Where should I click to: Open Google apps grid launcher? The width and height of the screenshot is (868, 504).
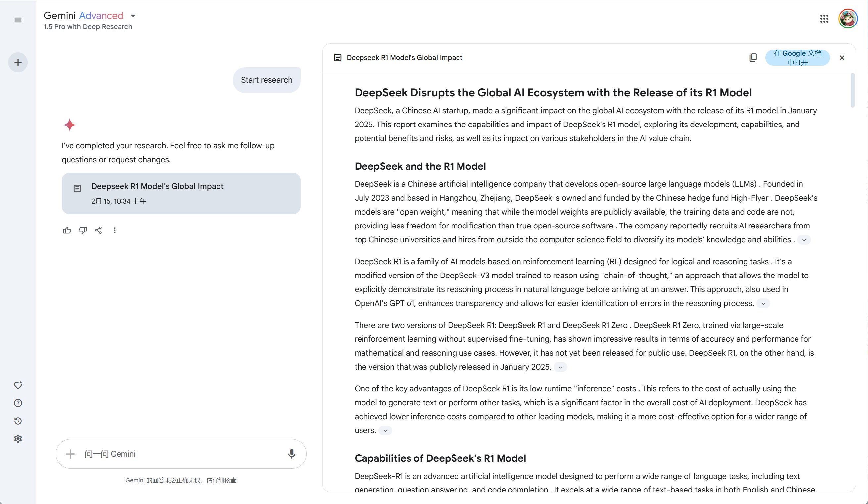pos(824,19)
